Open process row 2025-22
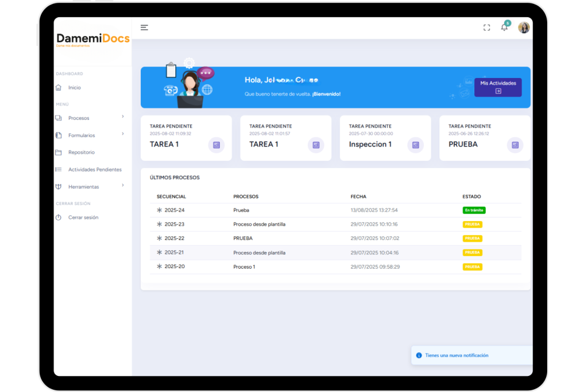588x392 pixels. (x=175, y=238)
